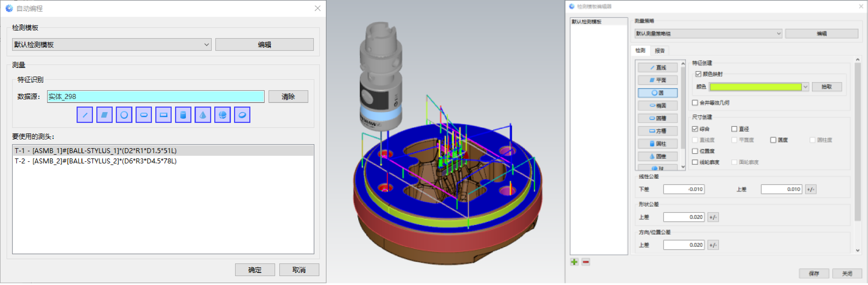Select the circle feature recognition icon
Viewport: 868px width, 285px height.
(x=124, y=115)
